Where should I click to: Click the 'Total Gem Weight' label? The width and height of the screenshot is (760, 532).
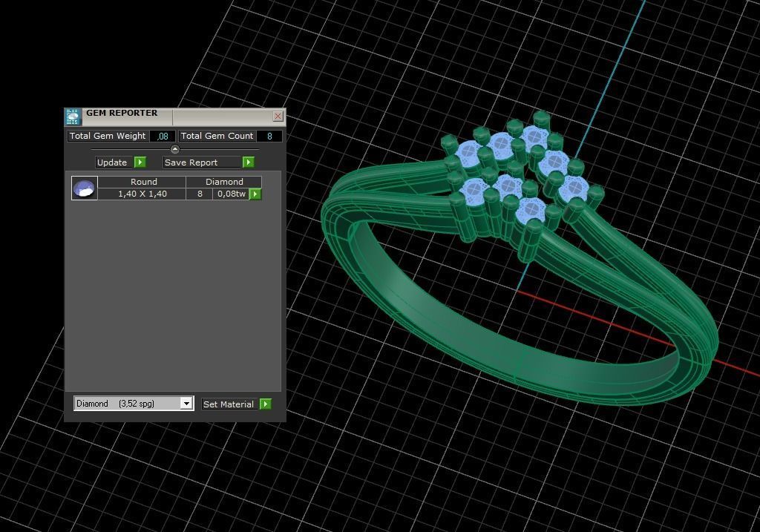(x=108, y=136)
